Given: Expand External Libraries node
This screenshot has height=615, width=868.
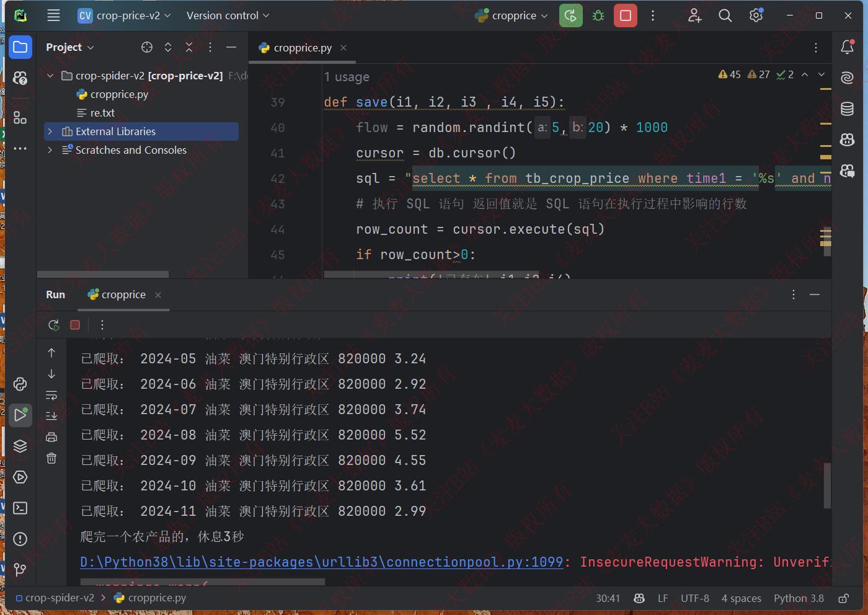Looking at the screenshot, I should click(50, 131).
